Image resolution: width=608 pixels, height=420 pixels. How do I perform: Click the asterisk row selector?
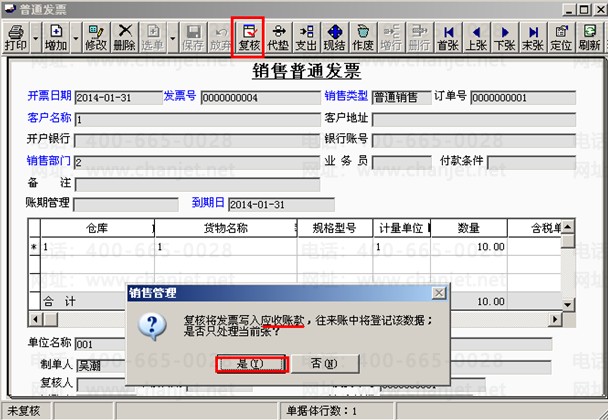35,247
